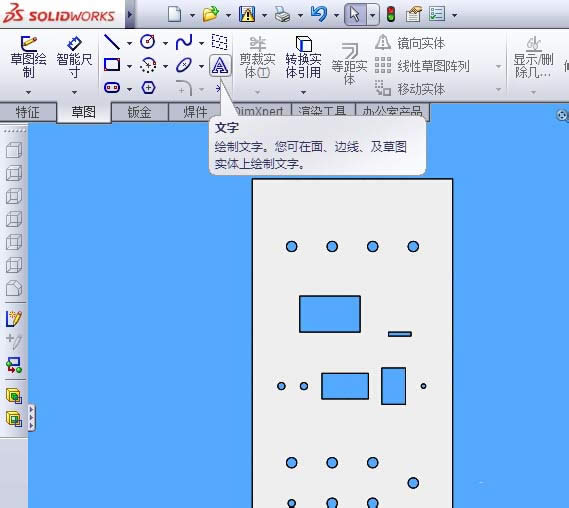Image resolution: width=569 pixels, height=508 pixels.
Task: Open the dropdown next to Select cursor
Action: [373, 15]
